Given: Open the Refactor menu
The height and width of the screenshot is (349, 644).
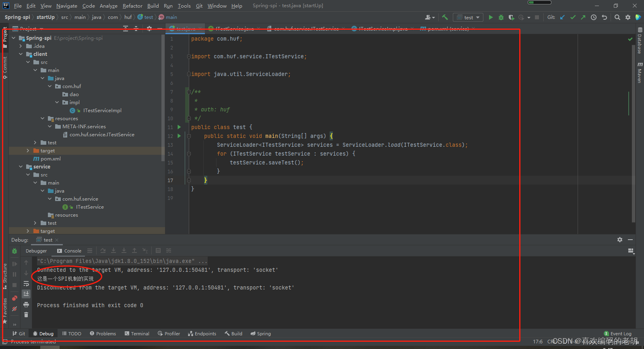Looking at the screenshot, I should pyautogui.click(x=132, y=6).
